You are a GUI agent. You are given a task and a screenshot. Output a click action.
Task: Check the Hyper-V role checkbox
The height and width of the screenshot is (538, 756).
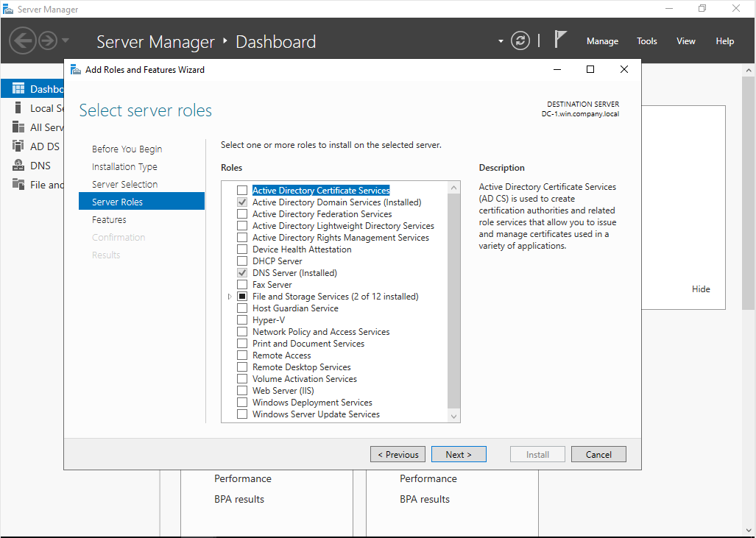click(x=242, y=320)
